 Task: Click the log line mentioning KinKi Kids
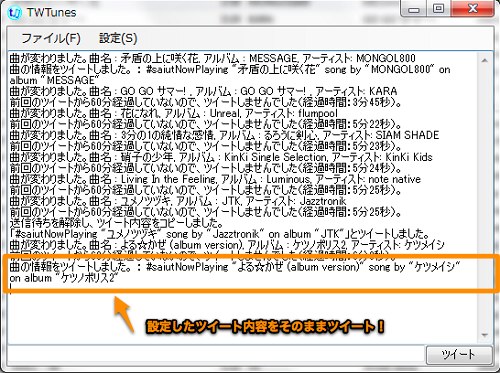(221, 157)
